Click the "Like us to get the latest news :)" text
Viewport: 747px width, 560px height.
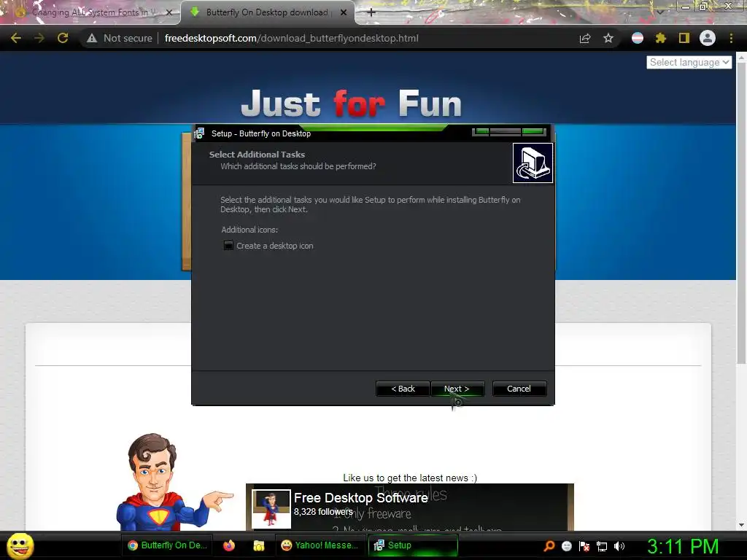point(410,478)
